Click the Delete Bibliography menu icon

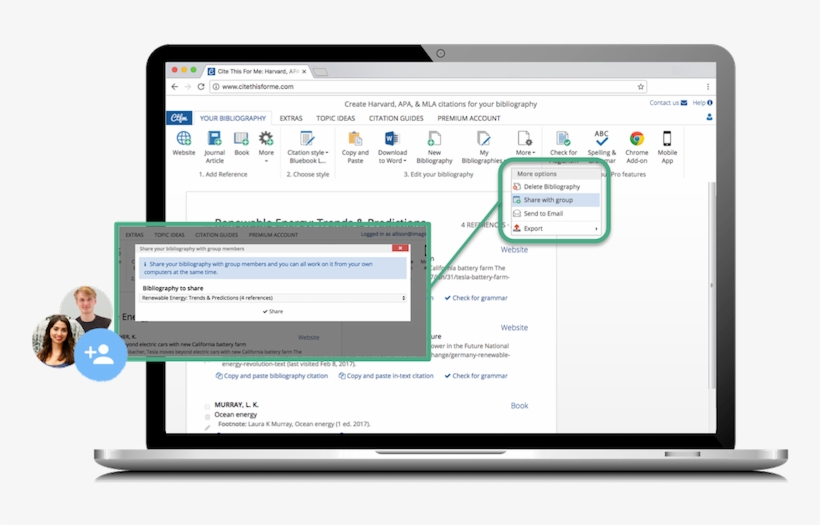(x=517, y=187)
